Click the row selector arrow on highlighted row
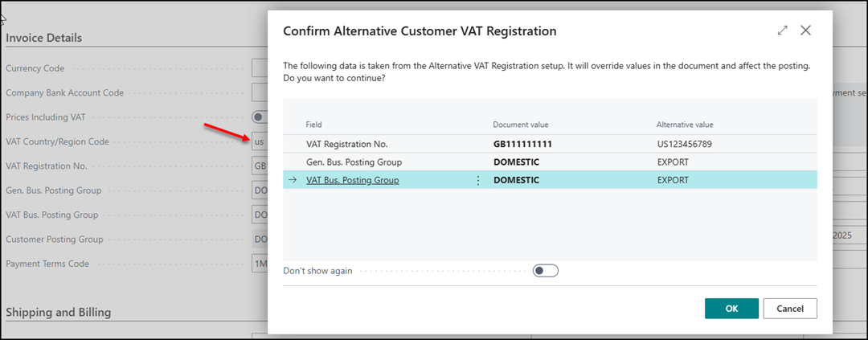This screenshot has width=868, height=340. click(x=293, y=180)
